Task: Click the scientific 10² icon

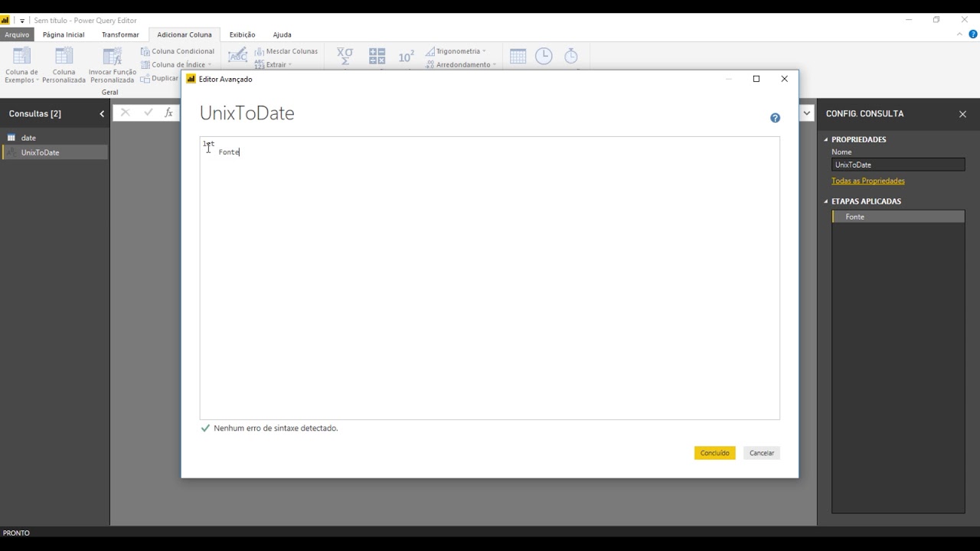Action: point(406,57)
